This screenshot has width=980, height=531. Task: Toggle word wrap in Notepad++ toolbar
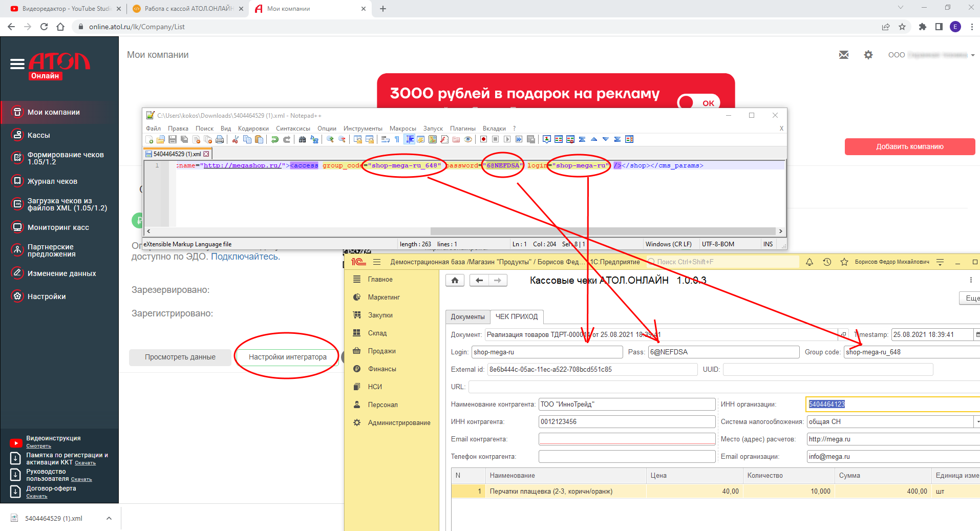tap(385, 139)
